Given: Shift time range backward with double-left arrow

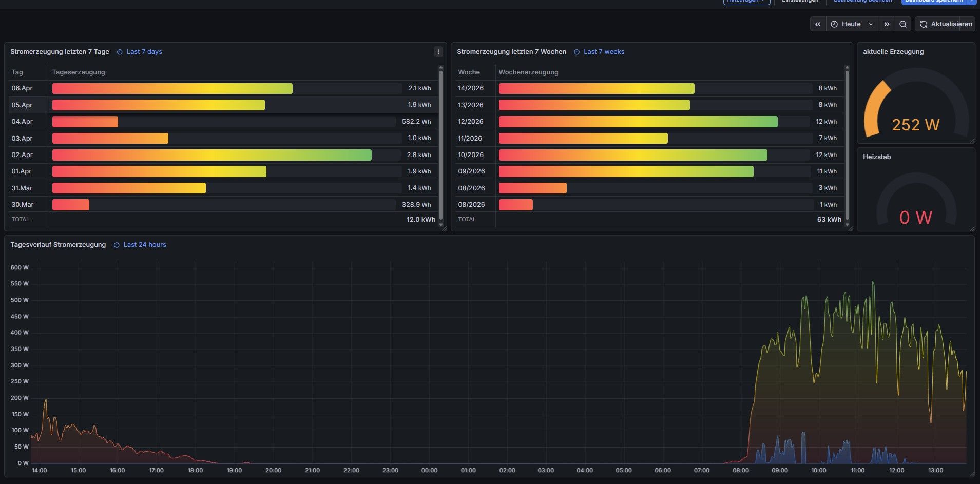Looking at the screenshot, I should click(818, 24).
